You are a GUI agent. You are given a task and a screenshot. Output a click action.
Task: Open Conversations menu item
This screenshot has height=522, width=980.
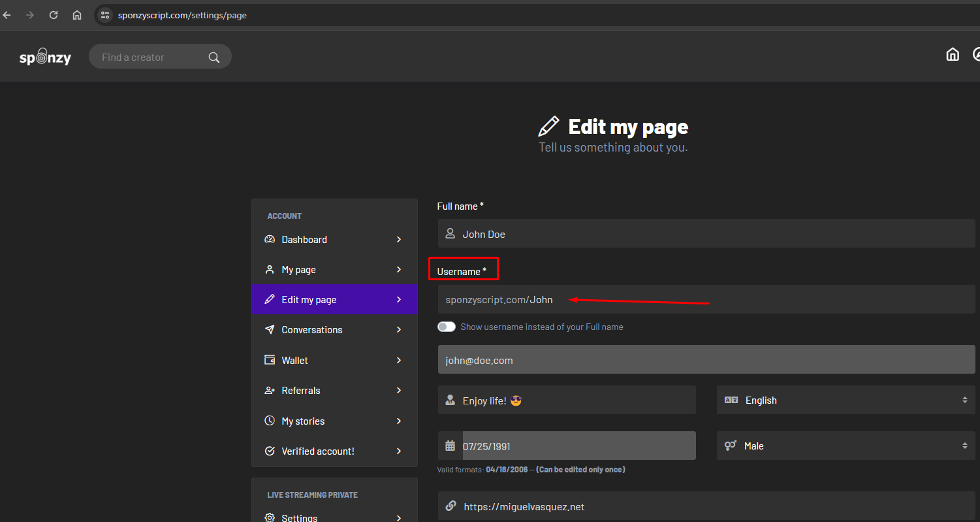pos(334,329)
